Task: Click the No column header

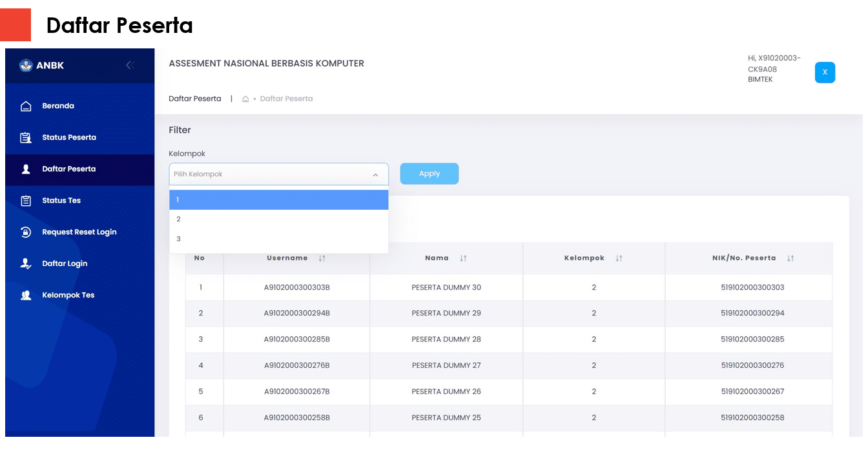Action: tap(200, 258)
